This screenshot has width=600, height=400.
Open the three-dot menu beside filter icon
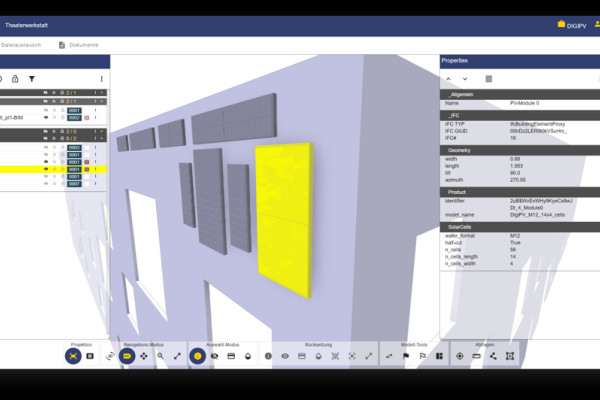[101, 79]
